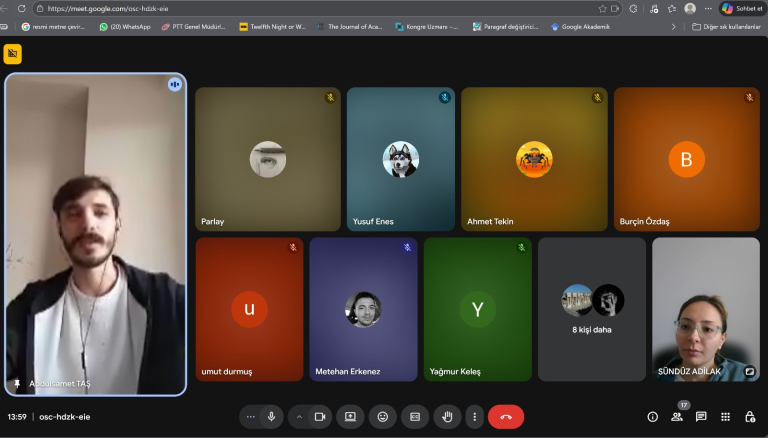Raise hand in the meeting
Image resolution: width=768 pixels, height=438 pixels.
447,416
